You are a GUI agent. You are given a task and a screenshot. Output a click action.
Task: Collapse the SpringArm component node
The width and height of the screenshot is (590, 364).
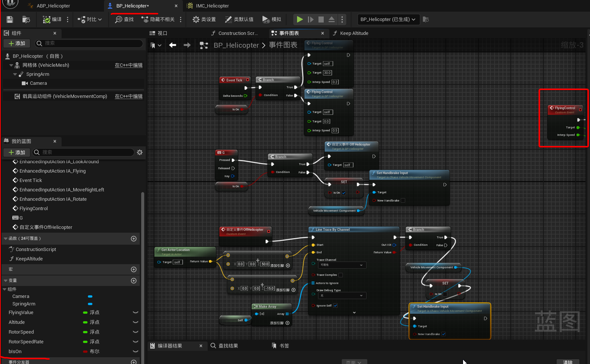pyautogui.click(x=15, y=74)
